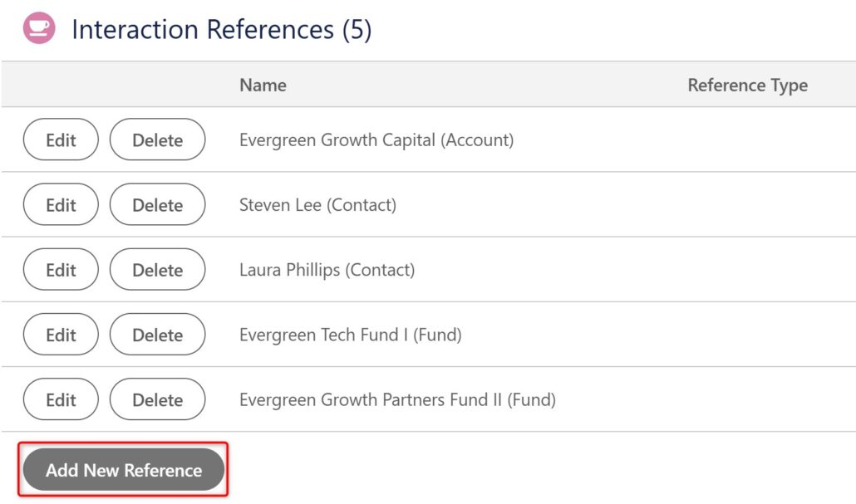The image size is (856, 504).
Task: Open Evergreen Growth Partners Fund II (Fund) entry
Action: pyautogui.click(x=397, y=400)
